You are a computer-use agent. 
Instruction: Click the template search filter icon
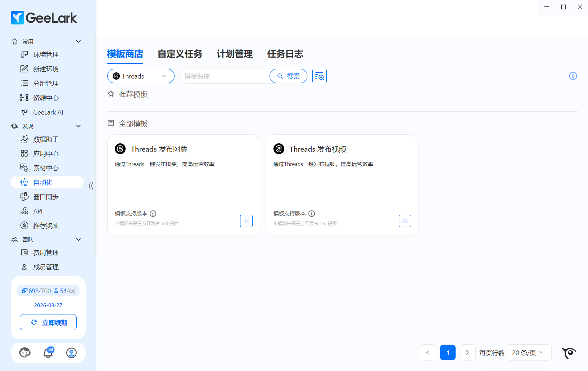pos(319,76)
